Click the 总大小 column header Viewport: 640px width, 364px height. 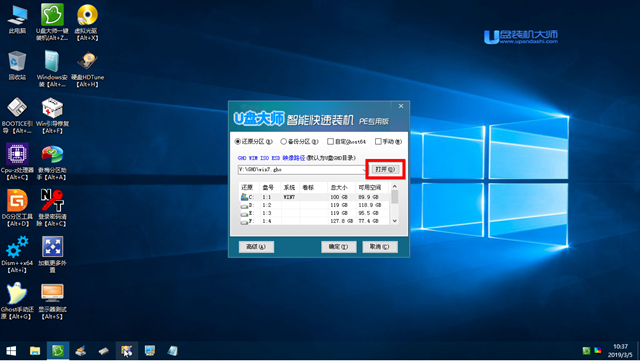341,188
